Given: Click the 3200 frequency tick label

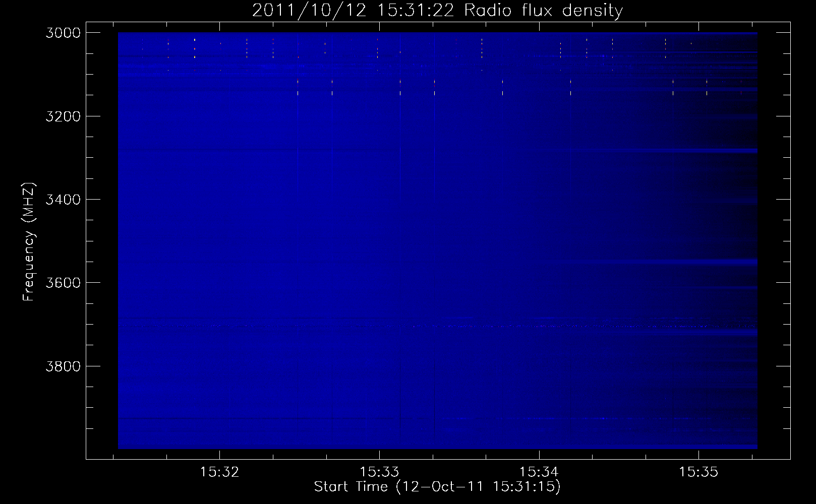Looking at the screenshot, I should click(x=63, y=116).
